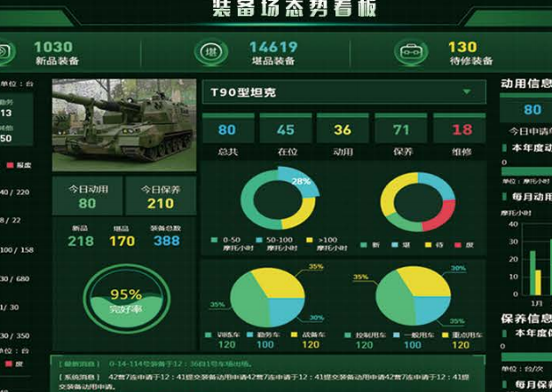This screenshot has width=552, height=392.
Task: Select the 维修 18 stat tile
Action: pyautogui.click(x=460, y=135)
